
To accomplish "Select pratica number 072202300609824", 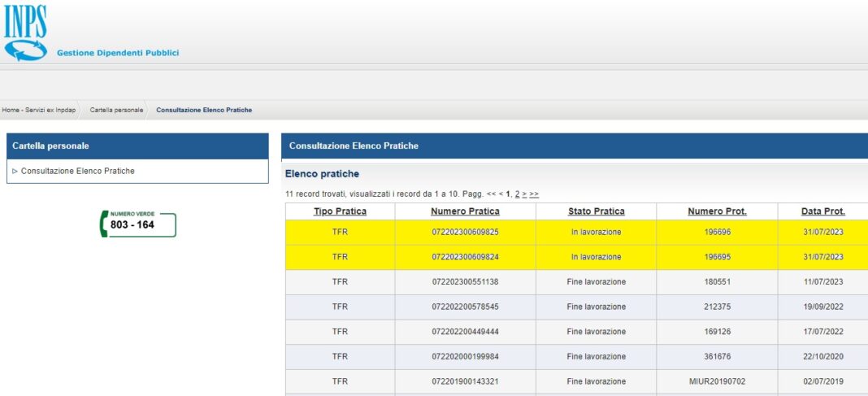I will tap(465, 257).
